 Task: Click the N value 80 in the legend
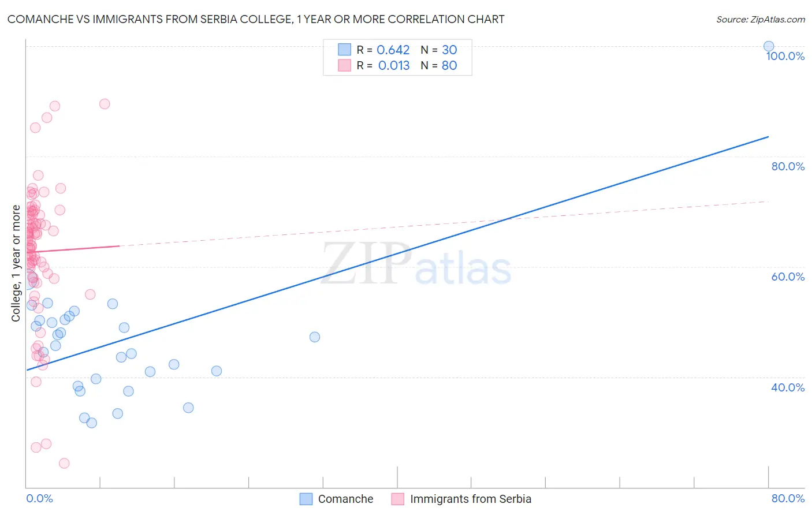pos(449,65)
